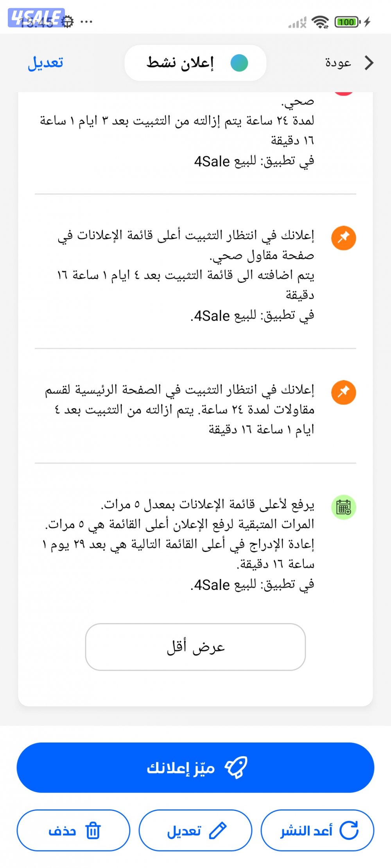The width and height of the screenshot is (391, 868).
Task: Tap the back chevron arrow icon
Action: coord(369,63)
